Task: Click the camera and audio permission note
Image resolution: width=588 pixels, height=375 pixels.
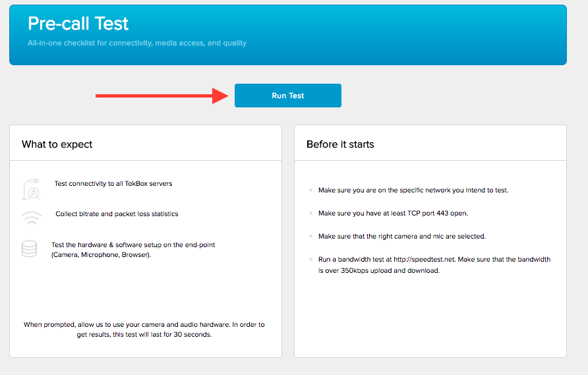Action: click(144, 329)
